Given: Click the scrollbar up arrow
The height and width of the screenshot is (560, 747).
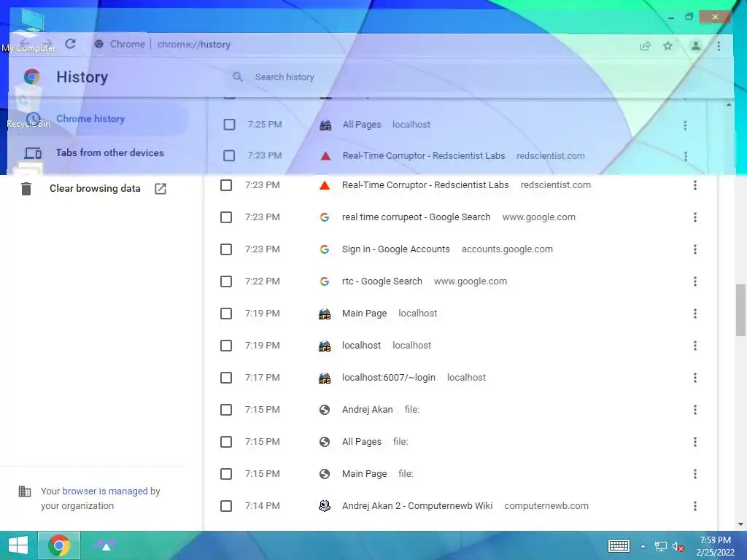Looking at the screenshot, I should 729,104.
